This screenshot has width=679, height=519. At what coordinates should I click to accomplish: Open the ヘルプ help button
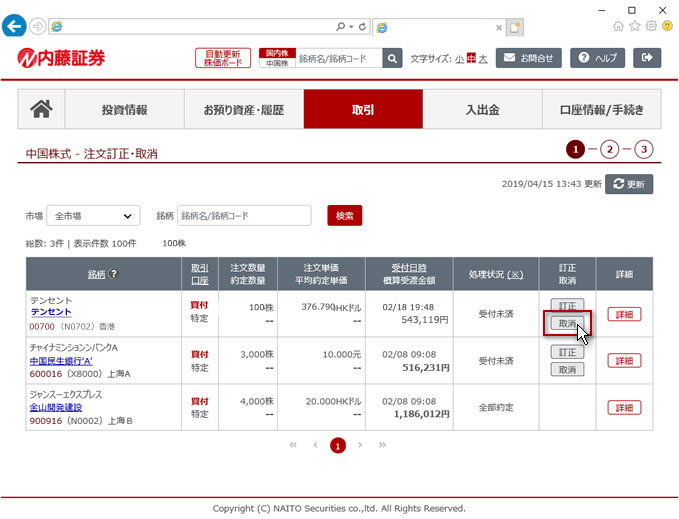(598, 58)
